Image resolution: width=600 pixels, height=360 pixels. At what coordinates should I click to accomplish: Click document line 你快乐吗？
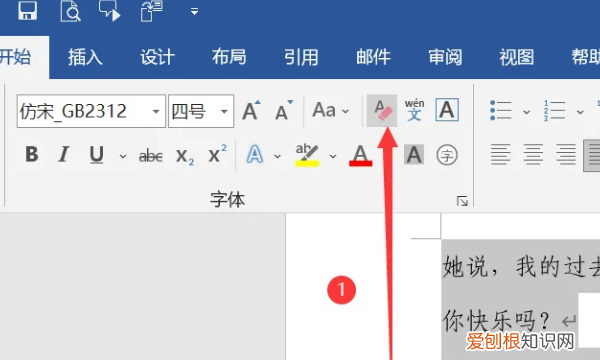tap(497, 320)
